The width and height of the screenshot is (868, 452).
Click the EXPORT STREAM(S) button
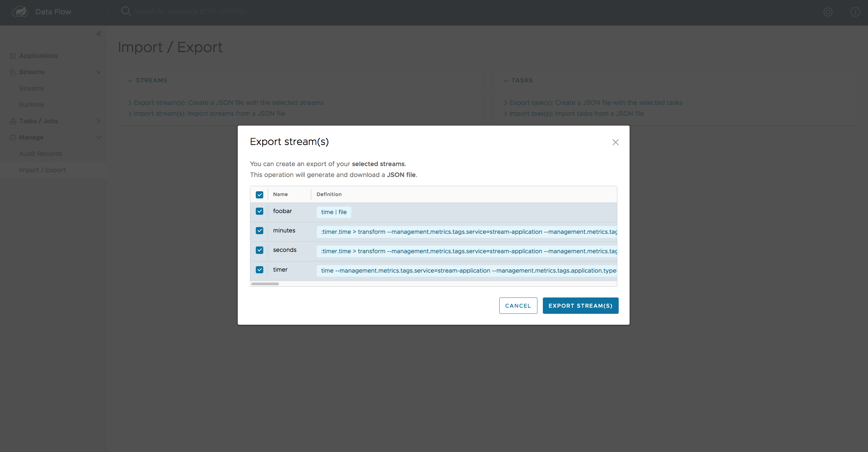coord(580,305)
